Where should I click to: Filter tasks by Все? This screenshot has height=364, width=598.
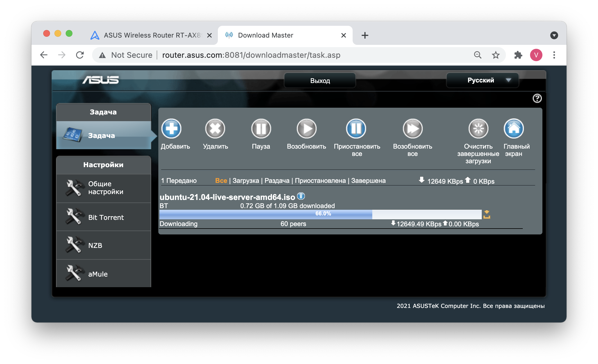point(221,181)
